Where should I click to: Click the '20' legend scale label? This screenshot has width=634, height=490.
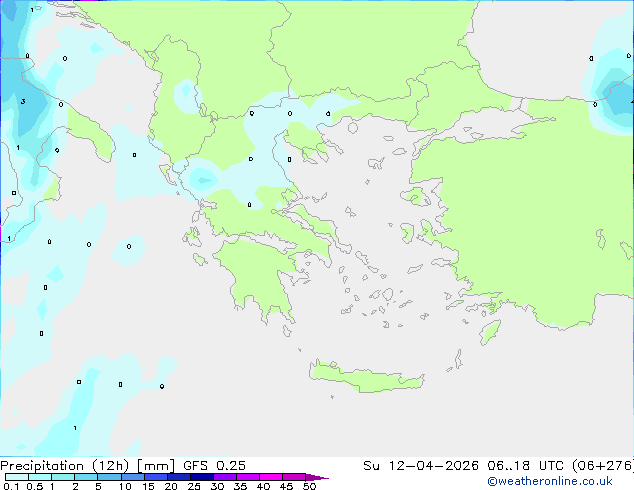[x=171, y=486]
